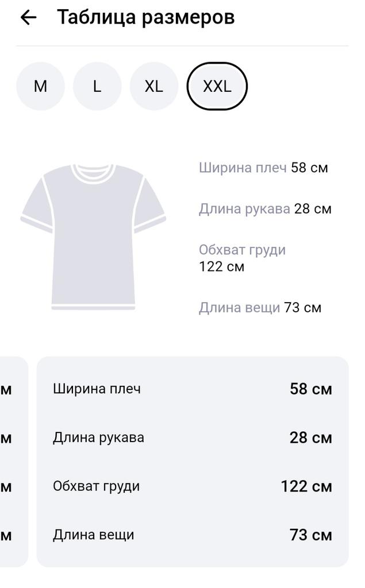Tap the t-shirt illustration
This screenshot has width=365, height=588.
coord(93,237)
